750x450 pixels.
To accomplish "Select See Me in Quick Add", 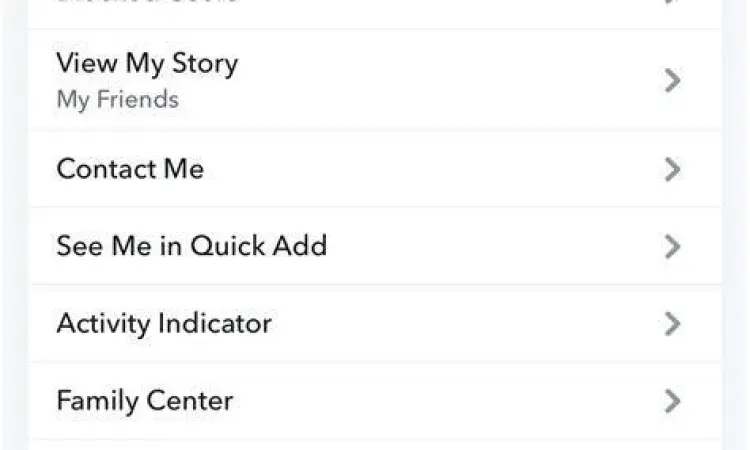I will 191,246.
